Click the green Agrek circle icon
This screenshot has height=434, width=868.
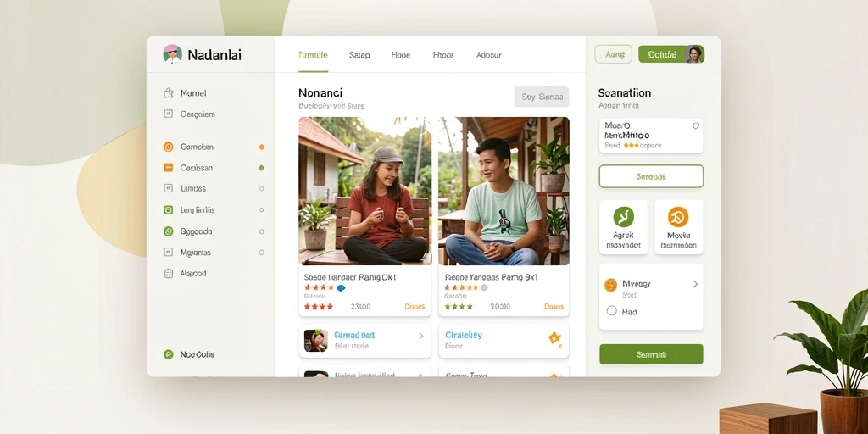623,216
